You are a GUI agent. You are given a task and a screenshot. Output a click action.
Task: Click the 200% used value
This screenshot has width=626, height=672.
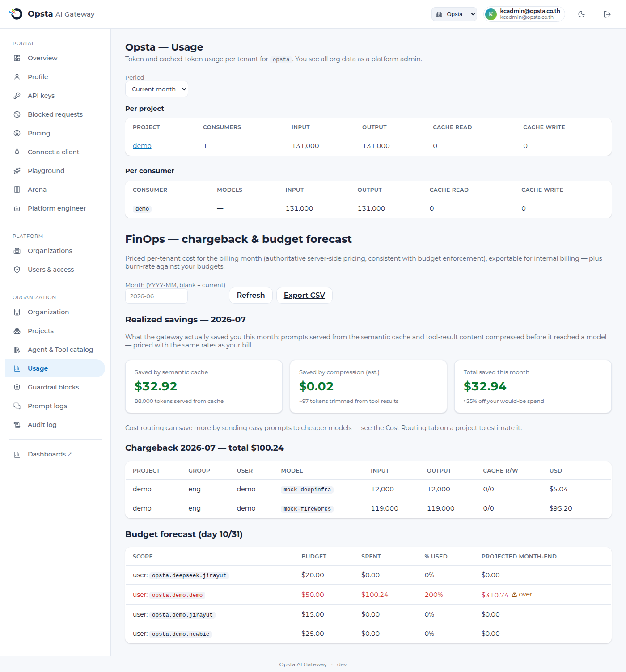[x=434, y=595]
